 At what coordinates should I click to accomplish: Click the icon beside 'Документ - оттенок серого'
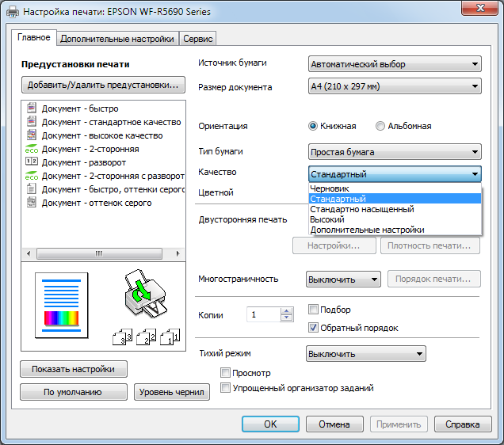[x=31, y=202]
